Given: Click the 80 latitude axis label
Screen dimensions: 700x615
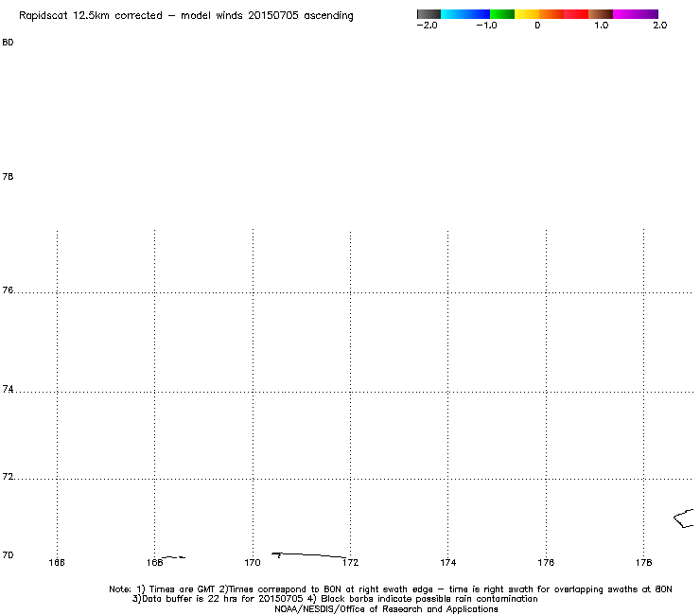Looking at the screenshot, I should click(8, 43).
